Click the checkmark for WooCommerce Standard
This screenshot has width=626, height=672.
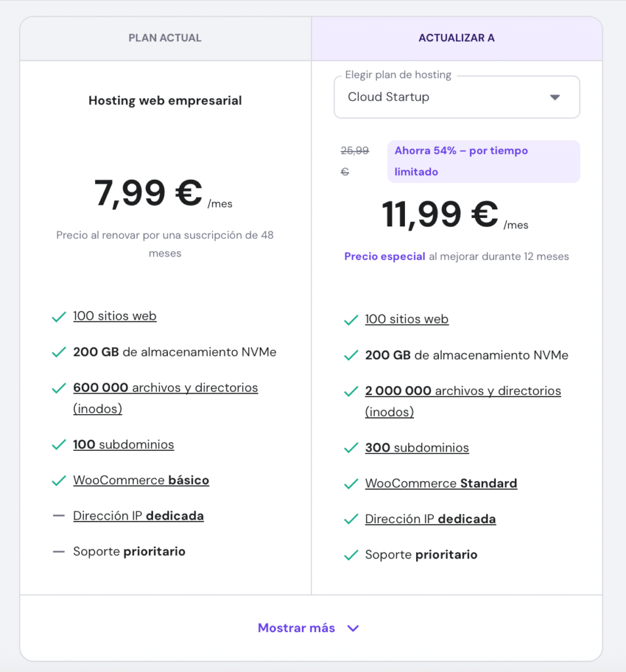[351, 483]
